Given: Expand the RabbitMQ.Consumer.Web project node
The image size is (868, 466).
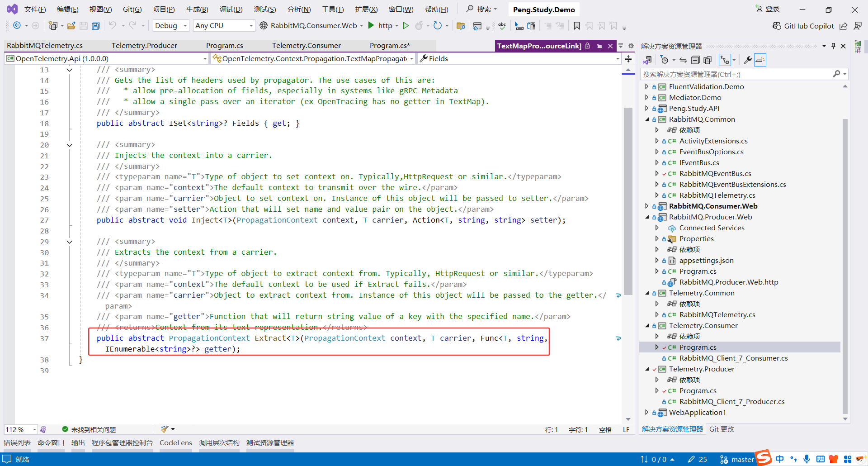Looking at the screenshot, I should tap(646, 206).
